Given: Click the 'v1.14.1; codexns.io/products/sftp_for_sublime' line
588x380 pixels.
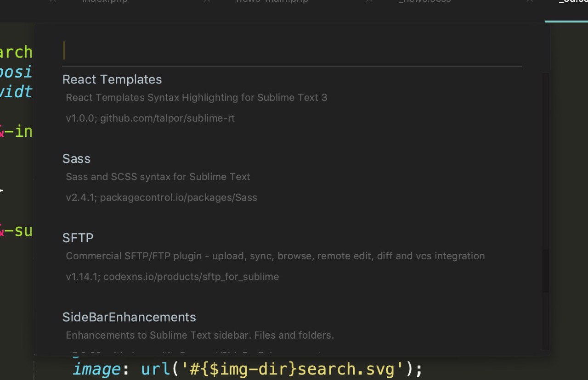Looking at the screenshot, I should point(172,277).
